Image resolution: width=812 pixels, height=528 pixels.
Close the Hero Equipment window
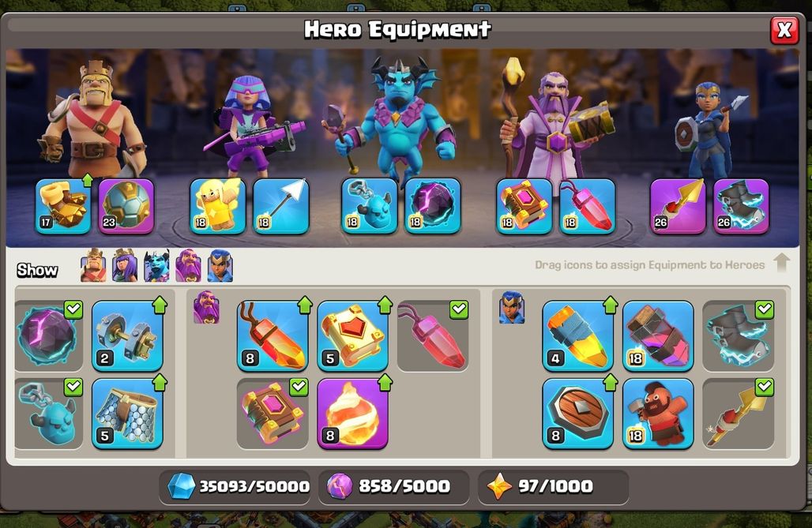point(784,30)
